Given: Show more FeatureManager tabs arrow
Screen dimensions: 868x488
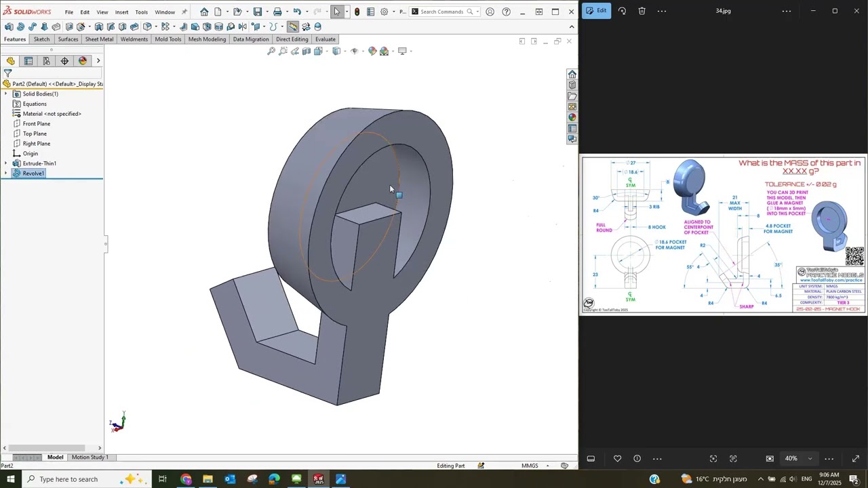Looking at the screenshot, I should (98, 61).
